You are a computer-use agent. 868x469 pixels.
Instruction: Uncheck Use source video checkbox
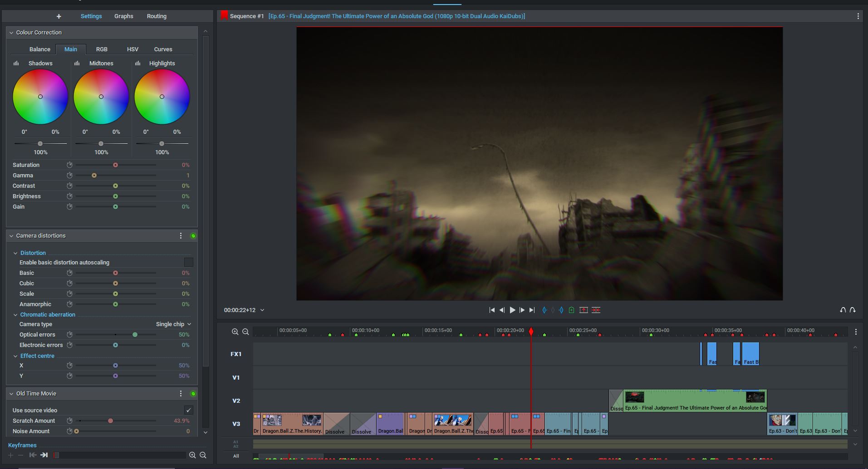click(188, 410)
